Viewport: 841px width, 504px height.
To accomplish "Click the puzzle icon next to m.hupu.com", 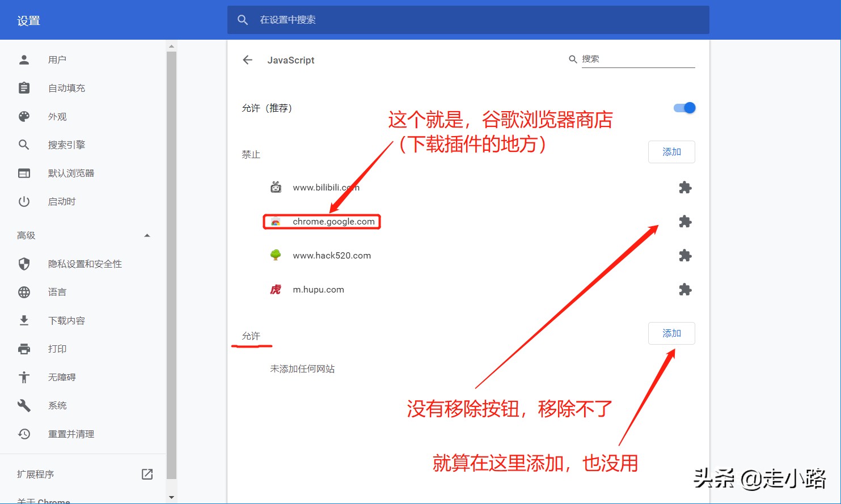I will point(685,290).
